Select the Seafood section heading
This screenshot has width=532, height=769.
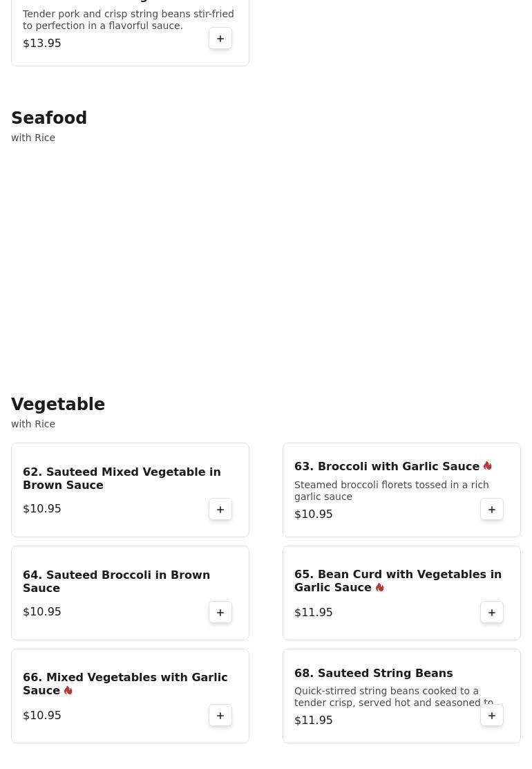click(x=49, y=118)
